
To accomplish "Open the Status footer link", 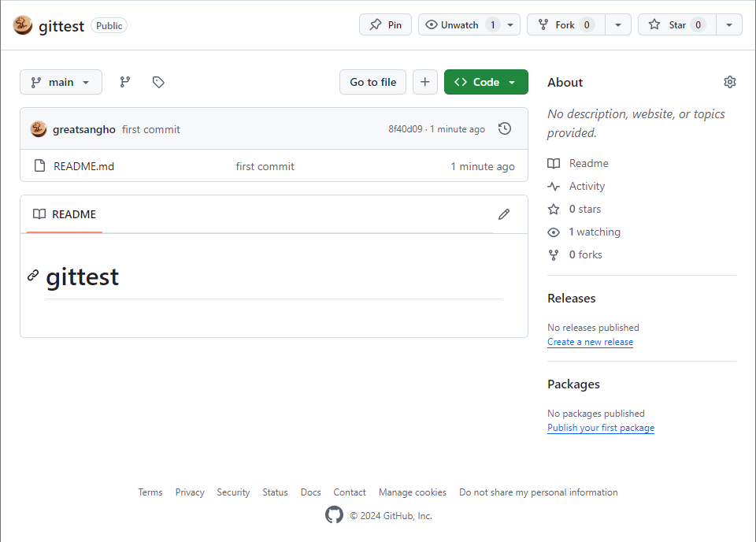I will (275, 492).
